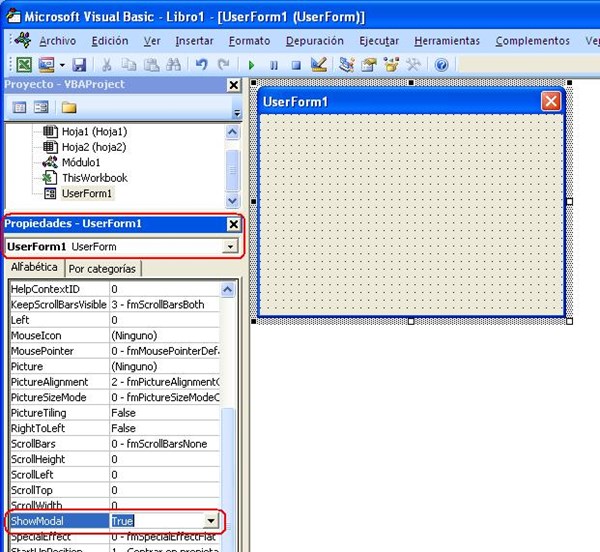This screenshot has height=552, width=600.
Task: Click the HelpContextID value field
Action: (x=165, y=289)
